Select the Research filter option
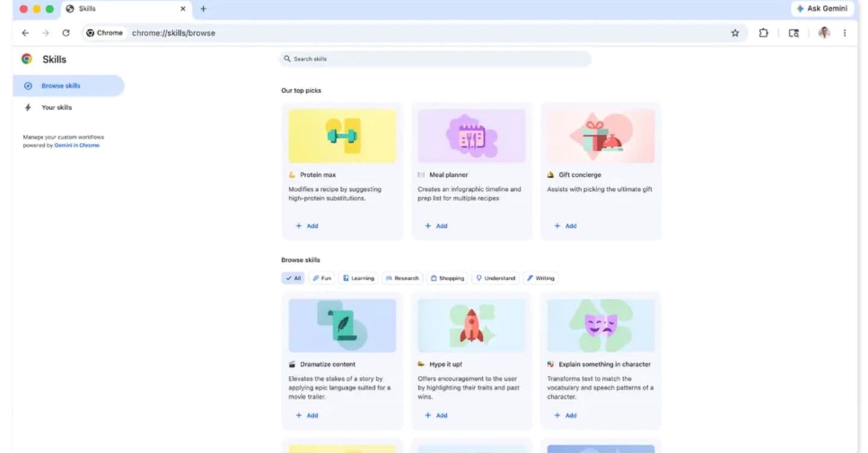Image resolution: width=868 pixels, height=453 pixels. click(402, 278)
